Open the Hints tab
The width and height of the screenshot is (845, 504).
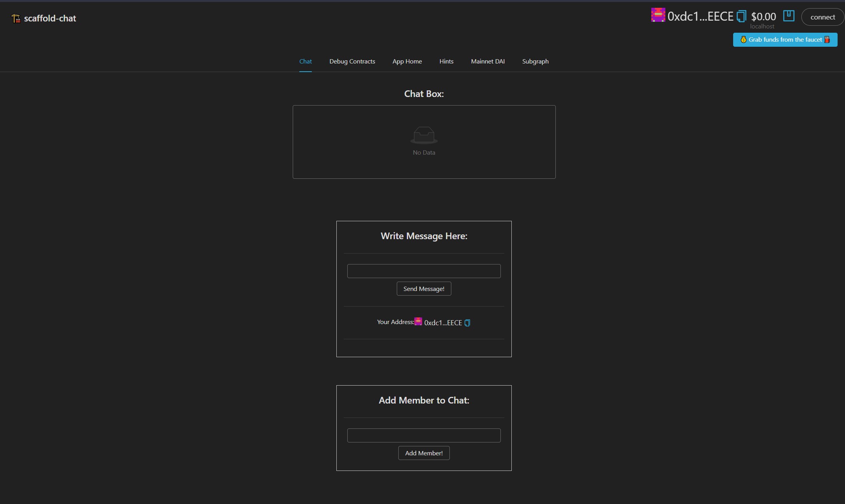pos(446,61)
